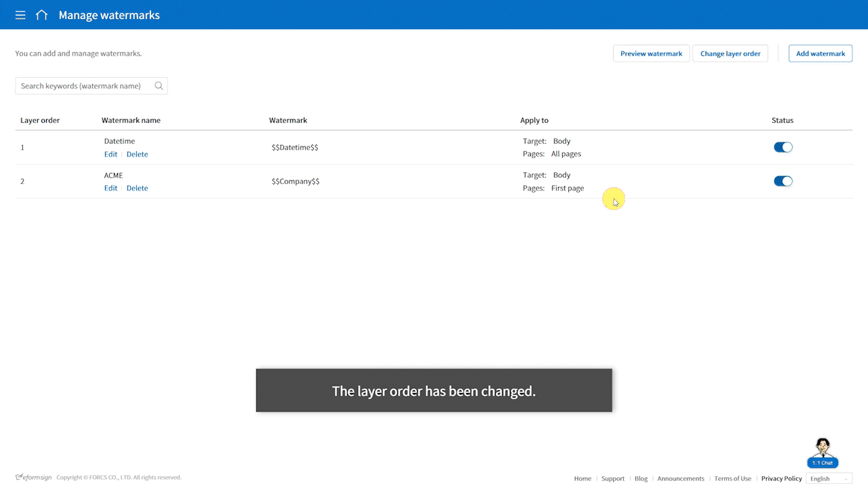Open the hamburger navigation menu
868x488 pixels.
tap(20, 15)
